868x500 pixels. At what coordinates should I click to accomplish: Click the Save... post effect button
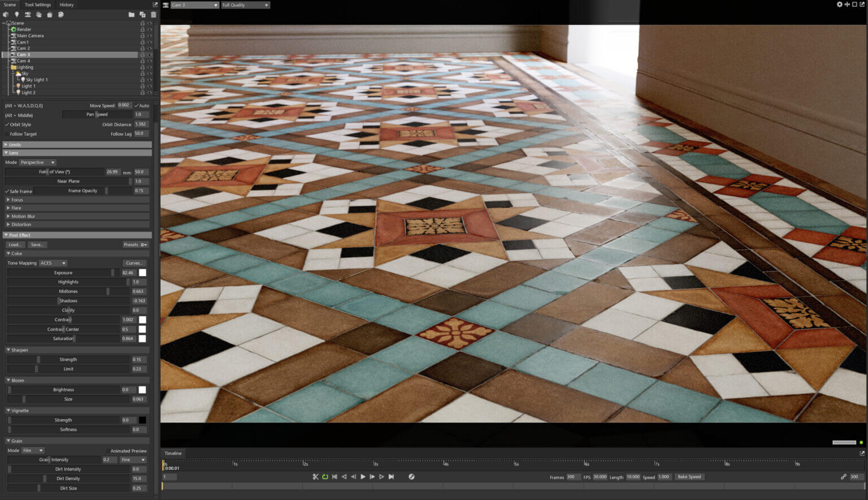pyautogui.click(x=37, y=245)
